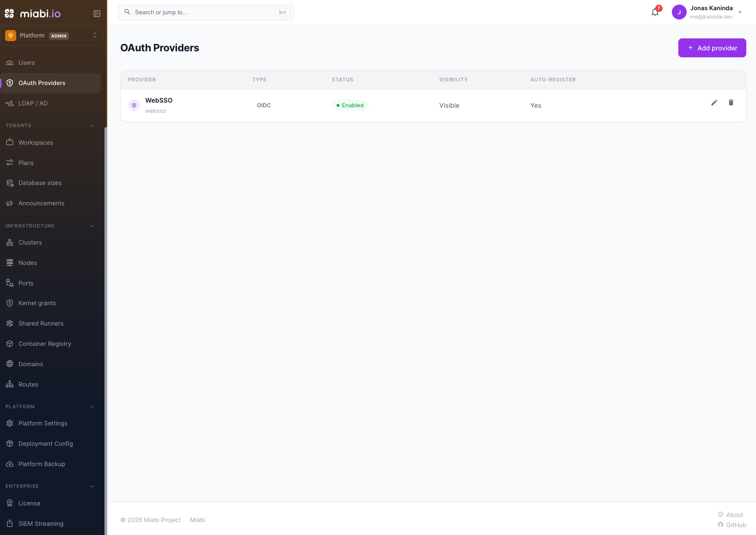
Task: Click the Container Registry cube icon
Action: (10, 344)
